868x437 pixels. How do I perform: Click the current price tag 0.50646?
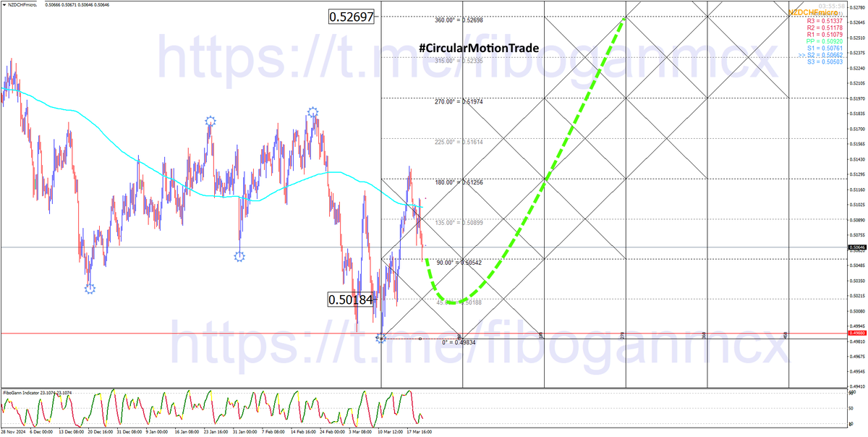[856, 247]
